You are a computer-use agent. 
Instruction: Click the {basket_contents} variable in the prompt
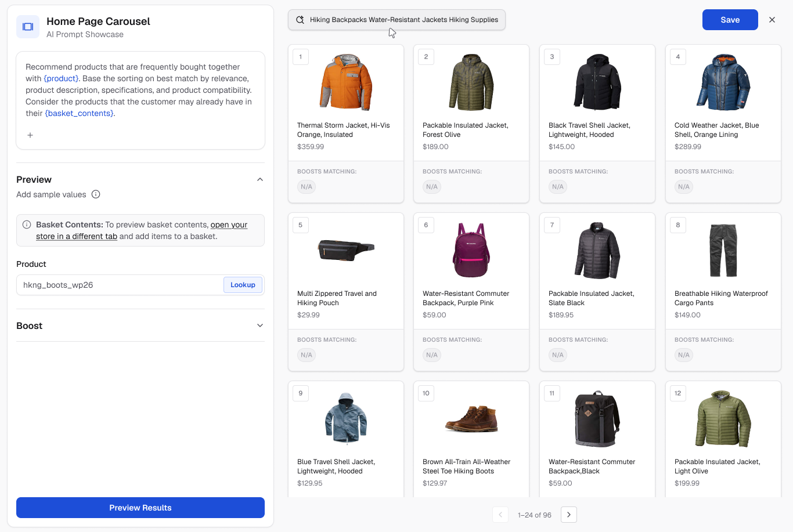coord(79,113)
